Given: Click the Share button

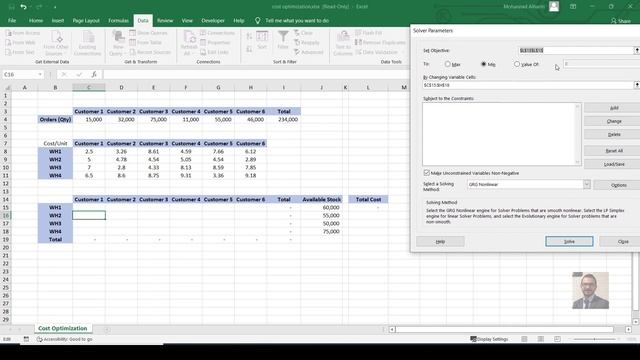Looking at the screenshot, I should (620, 21).
